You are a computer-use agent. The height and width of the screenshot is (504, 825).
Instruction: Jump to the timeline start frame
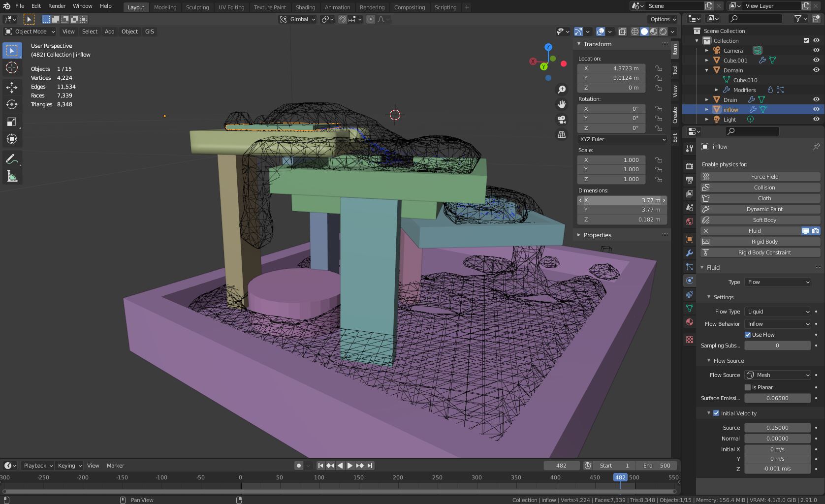pos(320,466)
